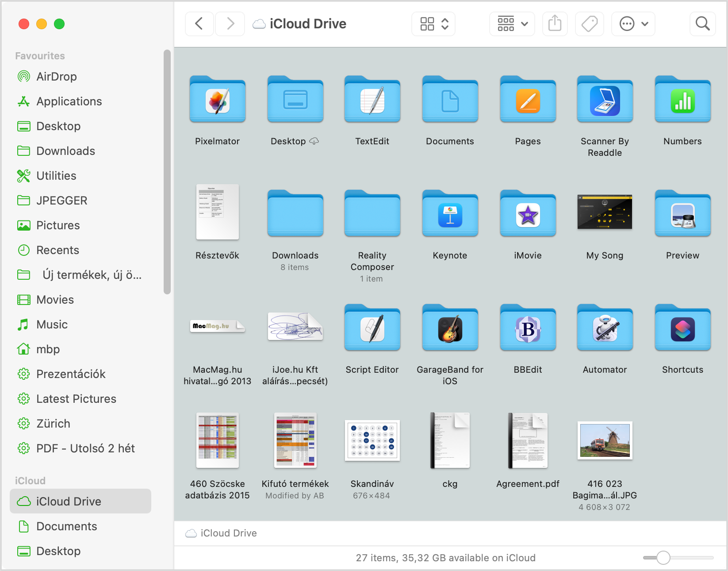The image size is (728, 571).
Task: Open the iMovie folder
Action: tap(528, 213)
